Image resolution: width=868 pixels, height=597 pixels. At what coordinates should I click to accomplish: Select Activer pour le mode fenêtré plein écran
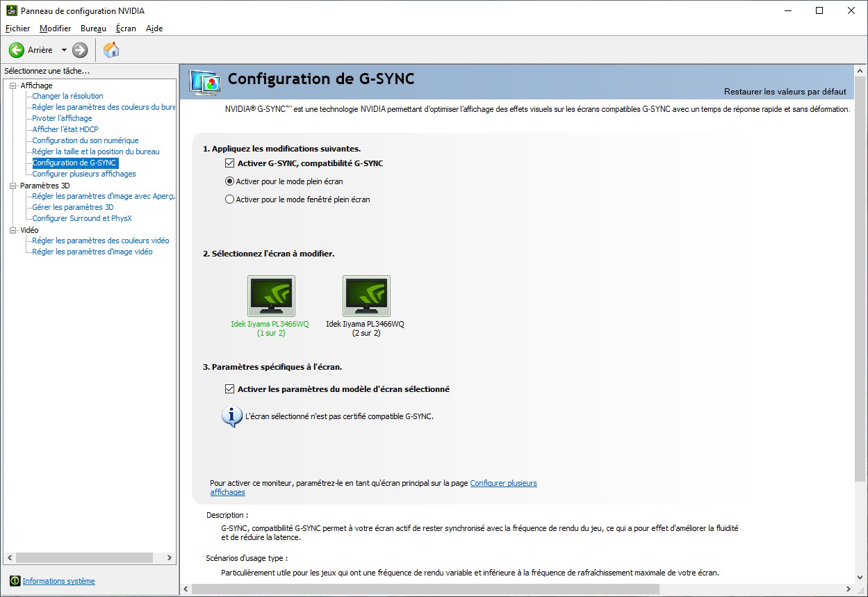(x=230, y=199)
